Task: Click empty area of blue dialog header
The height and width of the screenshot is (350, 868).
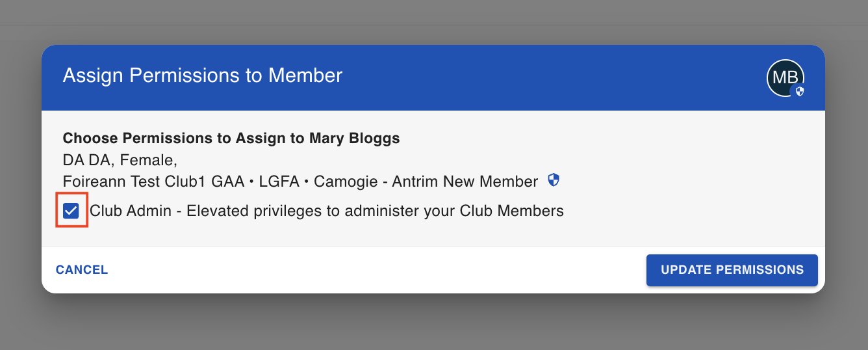Action: tap(552, 78)
